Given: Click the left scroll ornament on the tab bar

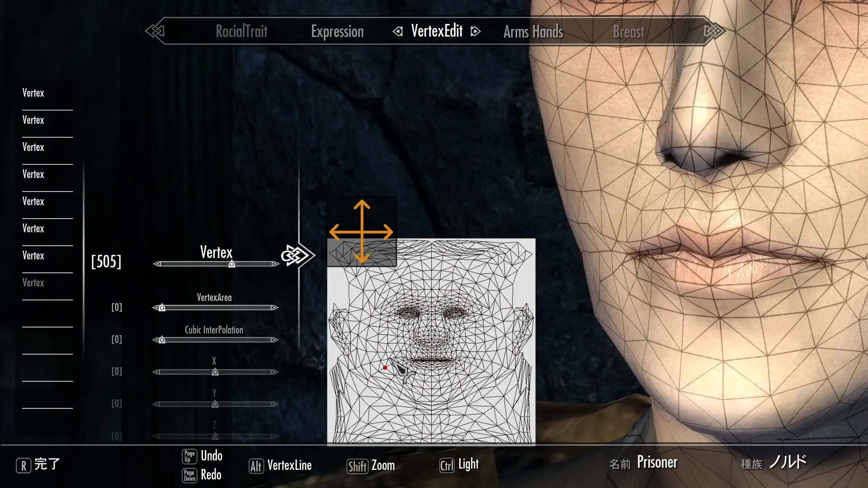Looking at the screenshot, I should (155, 31).
